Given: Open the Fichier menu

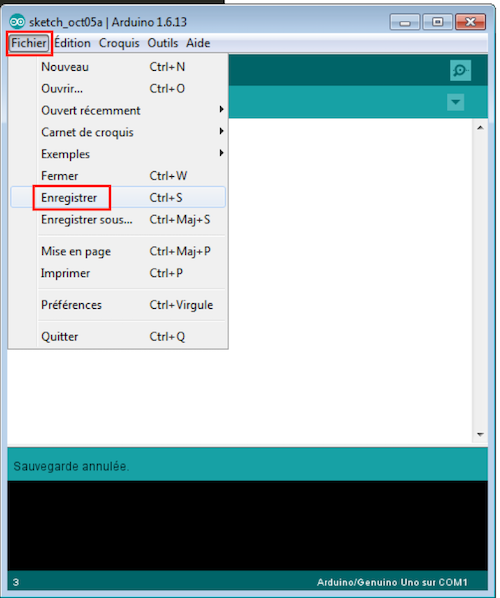Looking at the screenshot, I should point(29,43).
